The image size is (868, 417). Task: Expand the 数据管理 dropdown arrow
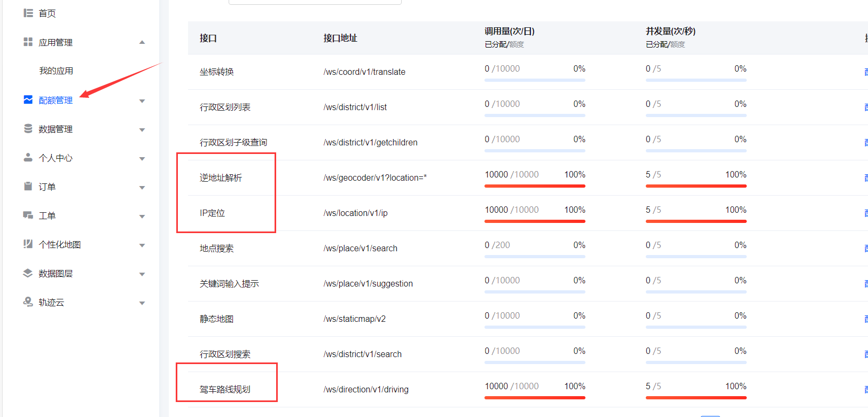click(x=142, y=129)
